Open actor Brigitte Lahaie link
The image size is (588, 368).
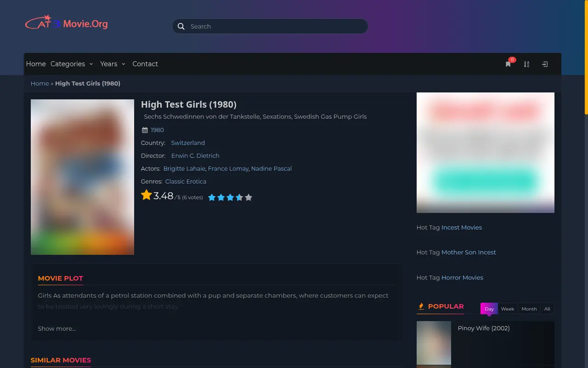185,169
